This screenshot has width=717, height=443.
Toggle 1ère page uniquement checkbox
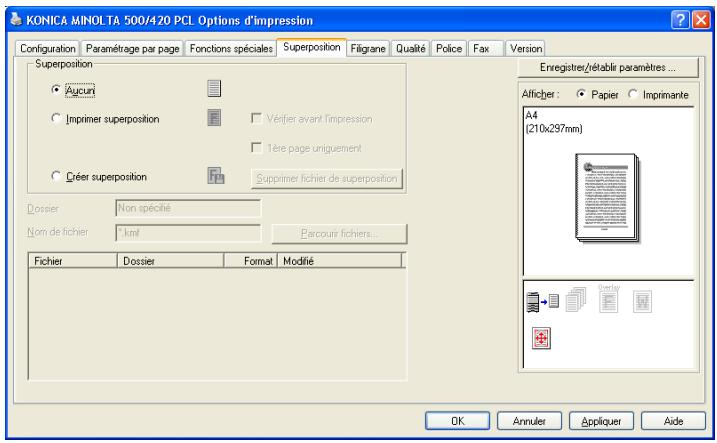257,148
